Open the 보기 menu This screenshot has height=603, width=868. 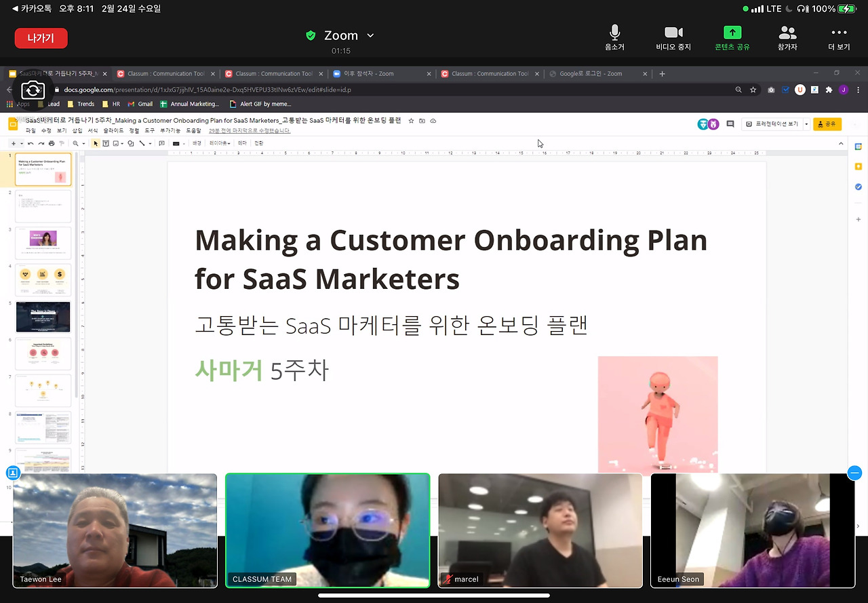pos(62,130)
